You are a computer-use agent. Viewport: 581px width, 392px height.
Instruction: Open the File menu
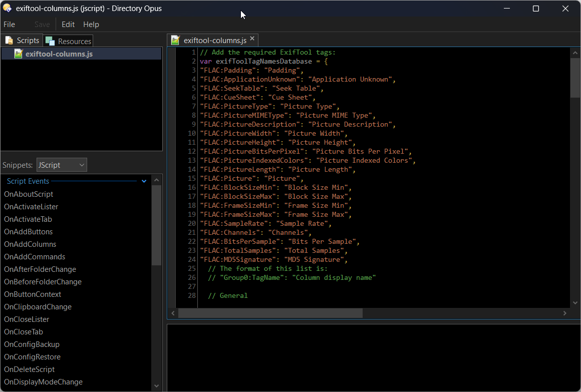(9, 25)
